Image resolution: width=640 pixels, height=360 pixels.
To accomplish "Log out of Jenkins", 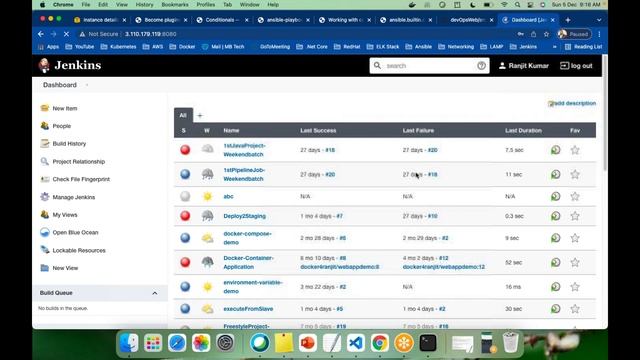I will [x=576, y=66].
